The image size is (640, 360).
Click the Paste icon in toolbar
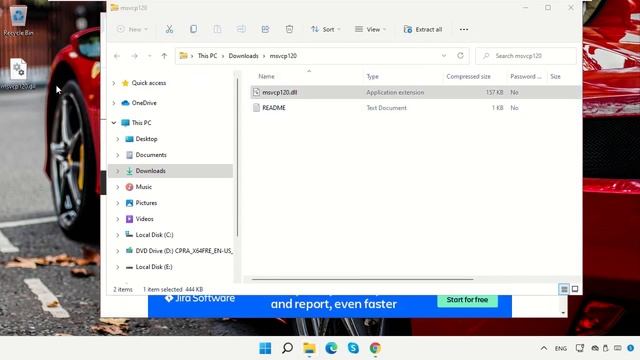[x=217, y=29]
